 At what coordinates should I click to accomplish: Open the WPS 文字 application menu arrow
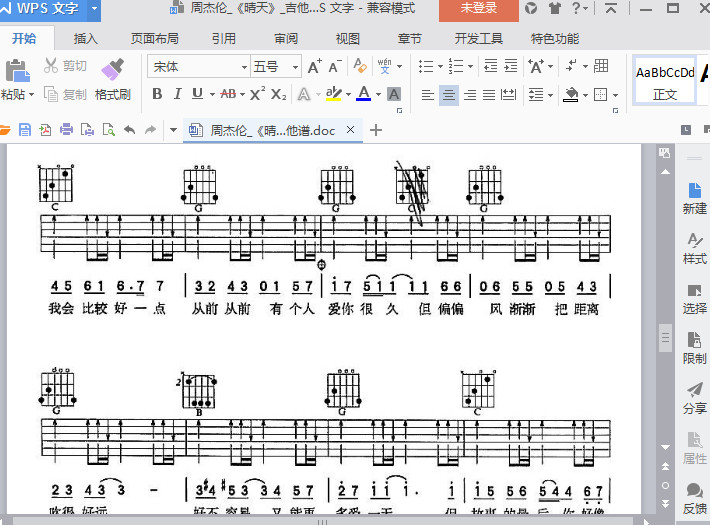pos(94,8)
